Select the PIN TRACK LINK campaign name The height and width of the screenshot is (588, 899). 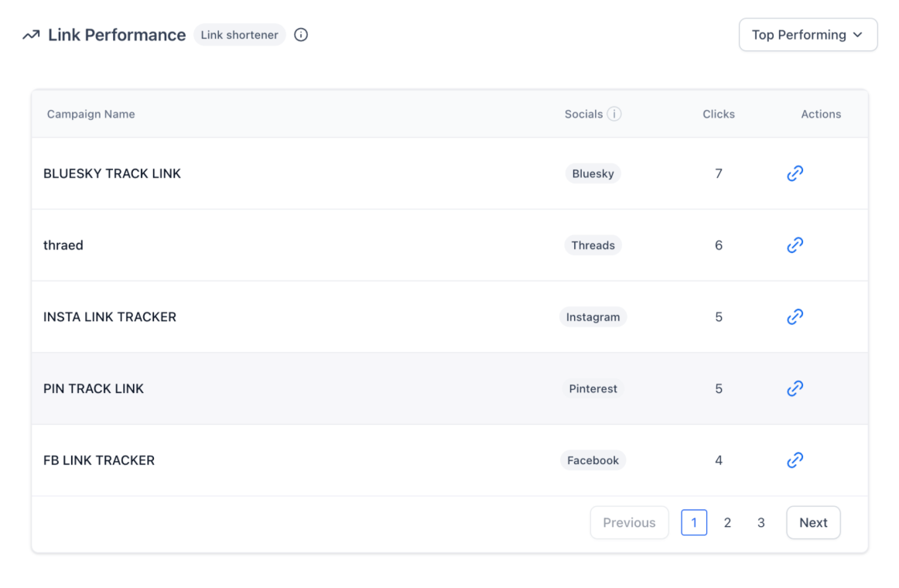pyautogui.click(x=94, y=388)
